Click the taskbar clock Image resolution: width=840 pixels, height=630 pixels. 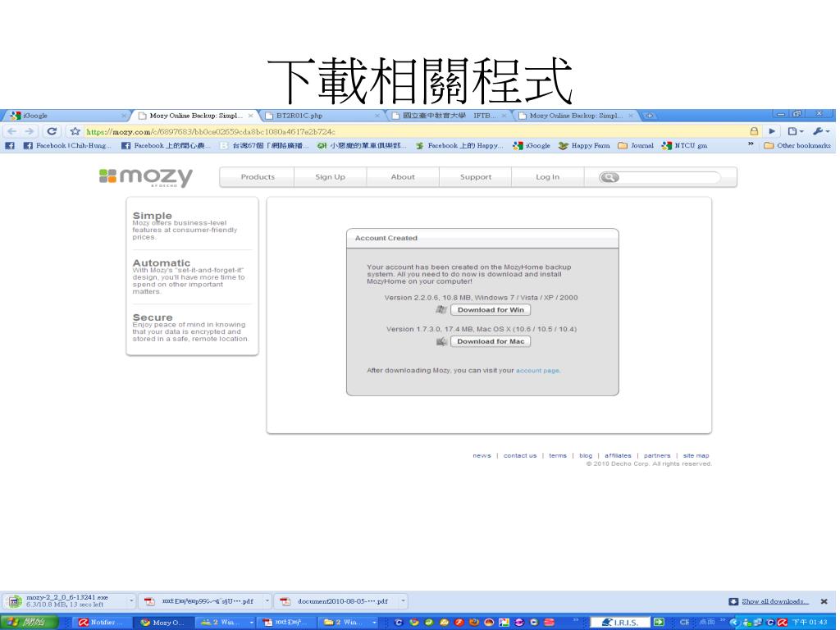tap(810, 622)
